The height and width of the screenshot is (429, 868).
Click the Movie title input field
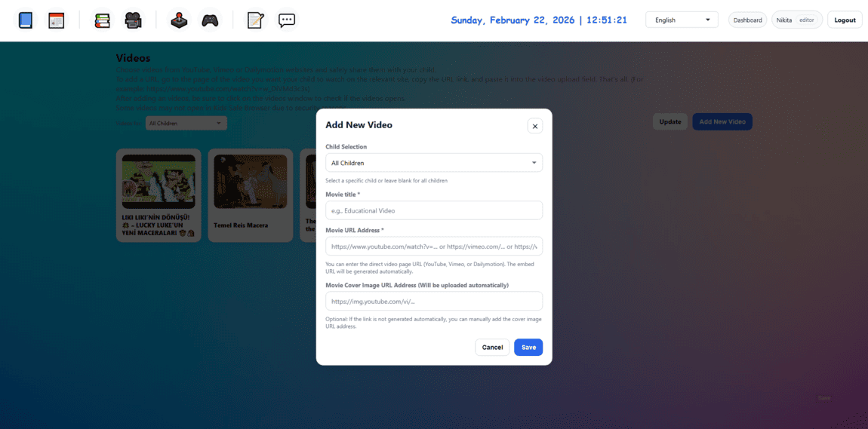coord(433,210)
